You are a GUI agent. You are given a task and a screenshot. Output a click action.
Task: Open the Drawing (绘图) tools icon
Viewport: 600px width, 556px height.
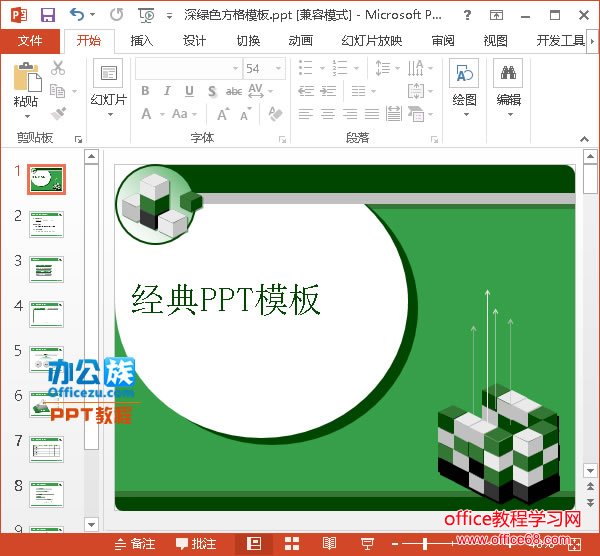[464, 76]
